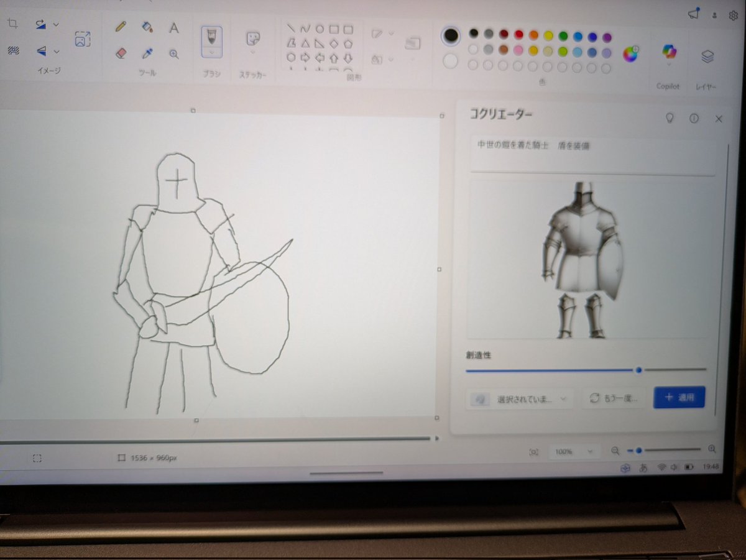Click the Sticker icon

click(252, 39)
